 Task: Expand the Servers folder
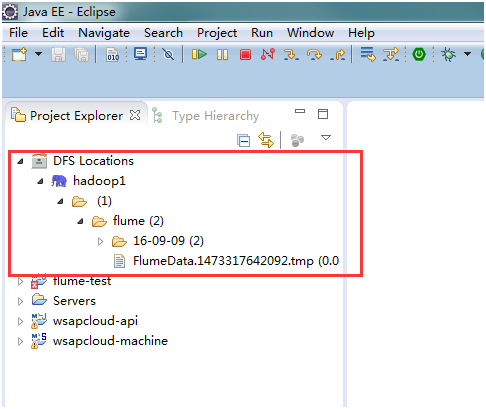coord(20,301)
